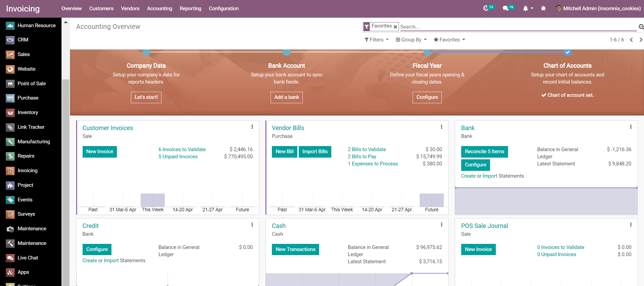
Task: Open the CRM app icon in sidebar
Action: pos(10,40)
